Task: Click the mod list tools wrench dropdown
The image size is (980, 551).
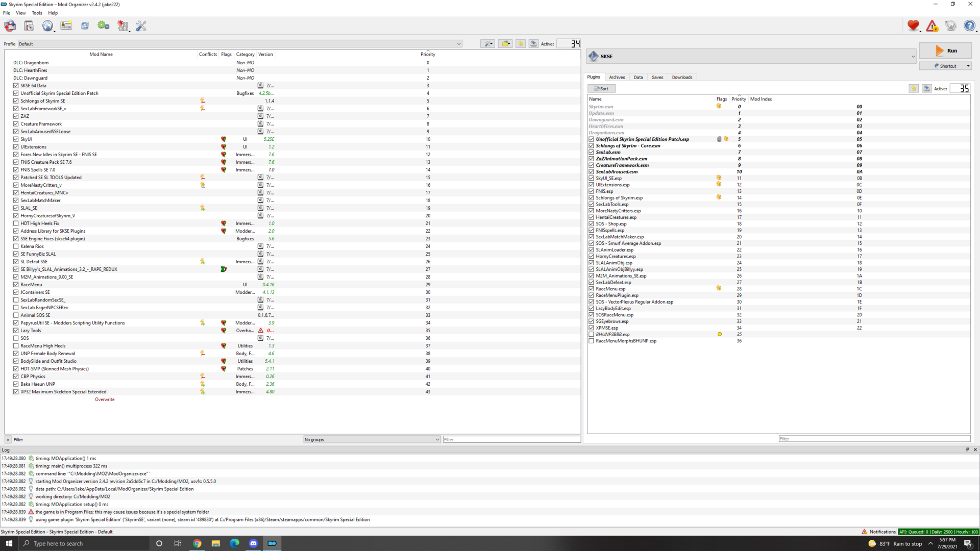Action: pos(487,44)
